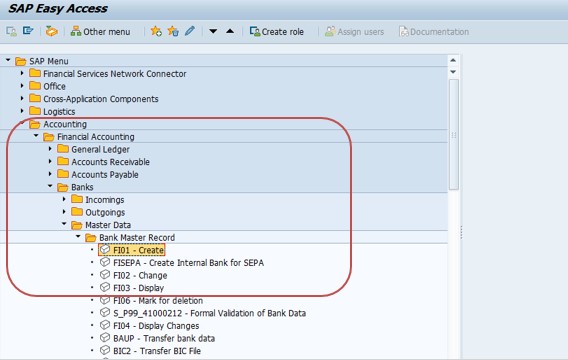Click the FI01 transaction cube icon

click(105, 249)
